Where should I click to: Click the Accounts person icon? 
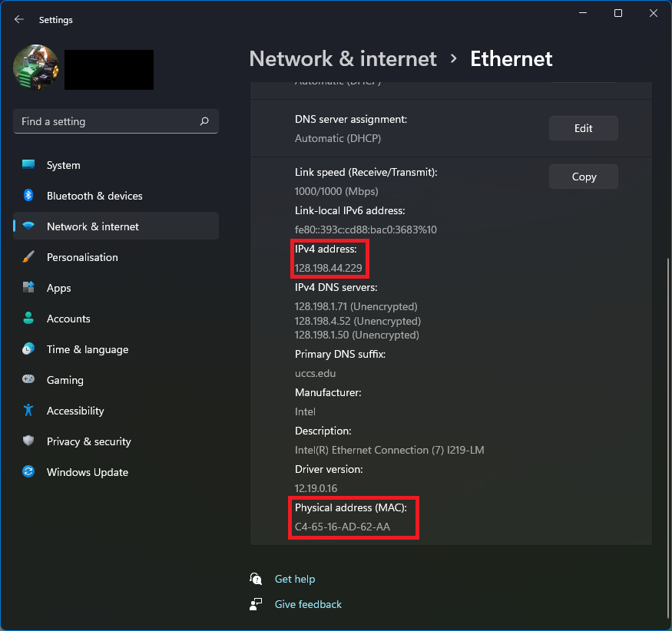point(28,319)
